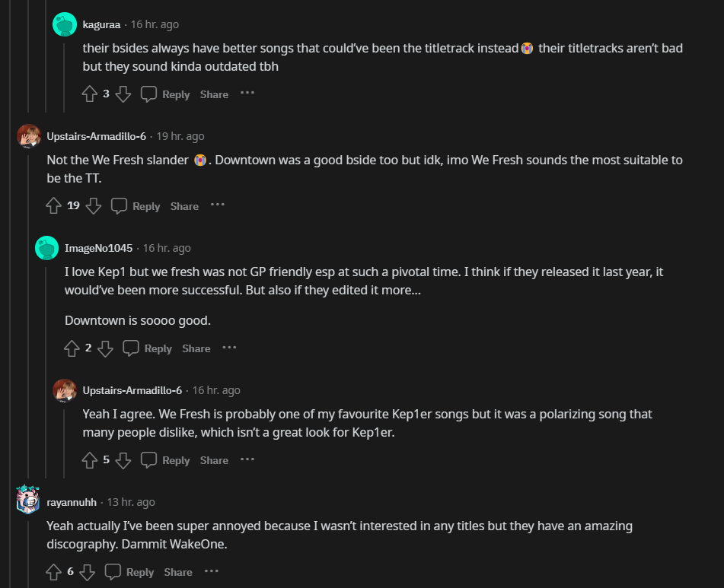Image resolution: width=724 pixels, height=588 pixels.
Task: Open more options on kaguraa's comment
Action: [247, 94]
